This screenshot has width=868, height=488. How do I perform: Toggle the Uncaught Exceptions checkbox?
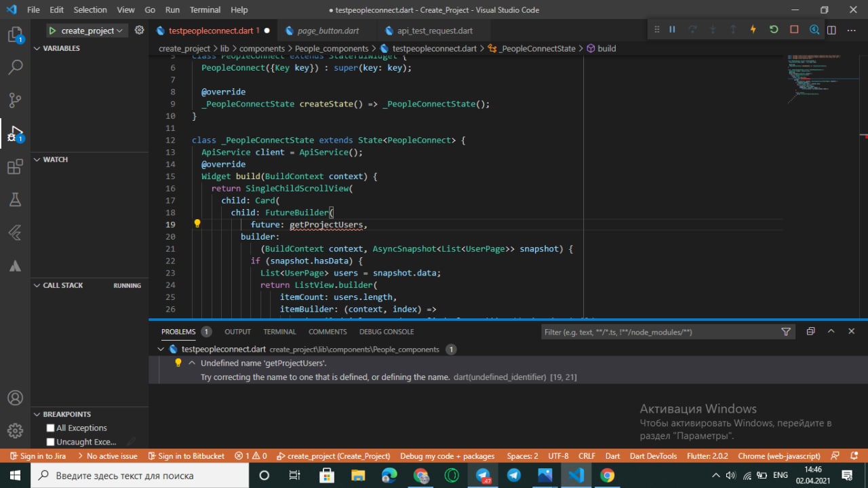50,443
